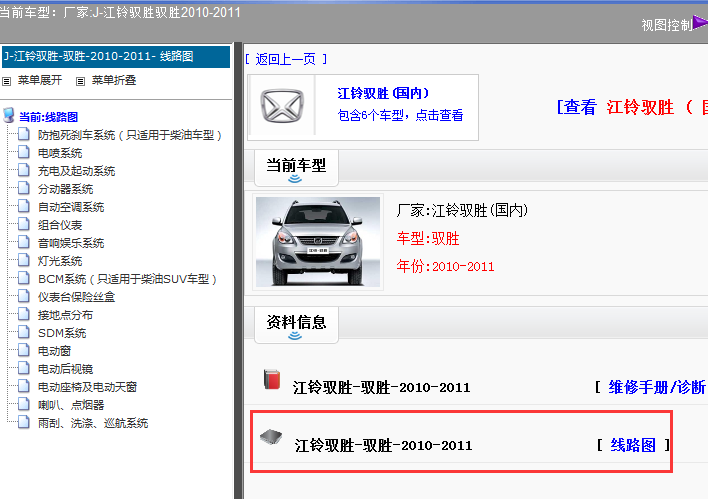Click the red book icon for 维修手册
Screen dimensions: 708x499
pos(272,379)
